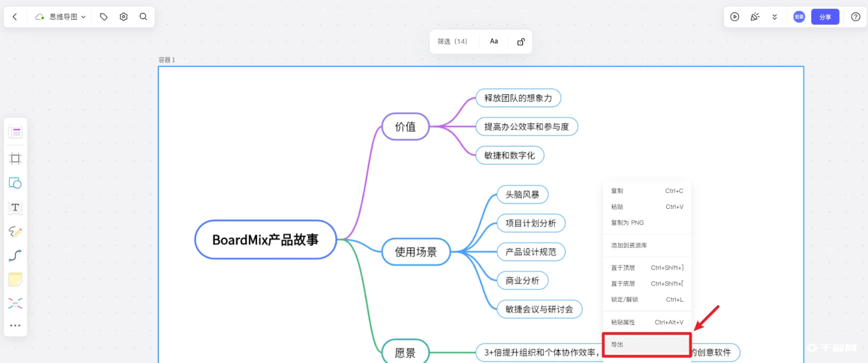Click the celebration confetti icon
868x363 pixels.
click(x=755, y=17)
